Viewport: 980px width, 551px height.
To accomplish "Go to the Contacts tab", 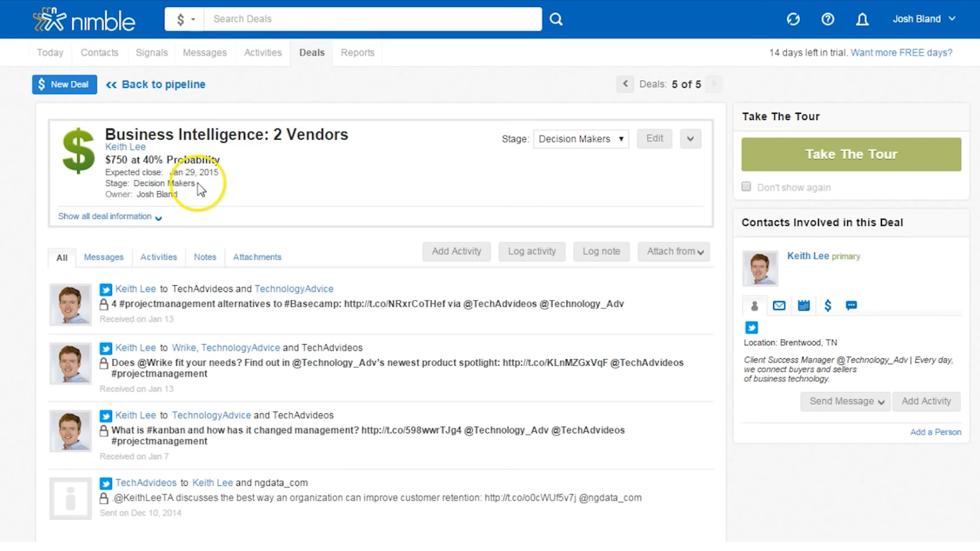I will coord(99,53).
